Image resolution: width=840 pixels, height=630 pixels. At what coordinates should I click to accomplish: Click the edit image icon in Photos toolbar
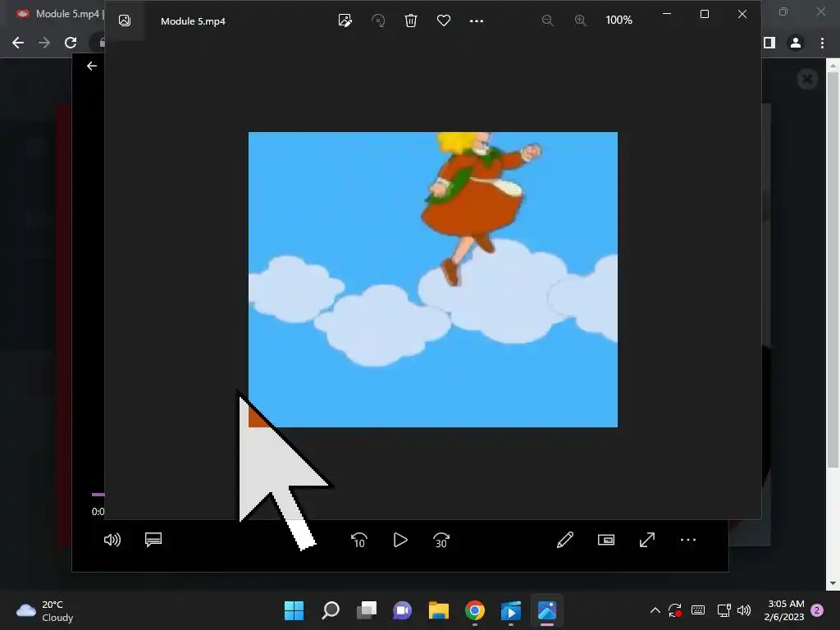[x=345, y=21]
